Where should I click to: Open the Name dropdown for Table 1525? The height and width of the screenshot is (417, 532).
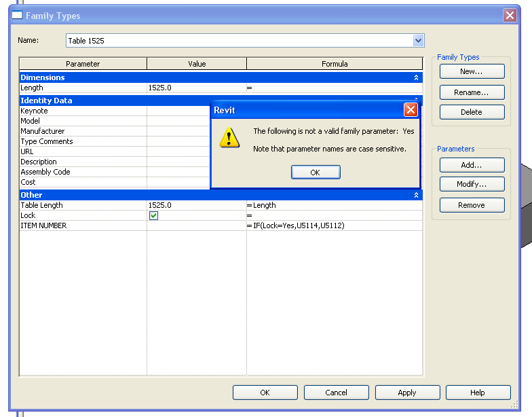click(418, 41)
